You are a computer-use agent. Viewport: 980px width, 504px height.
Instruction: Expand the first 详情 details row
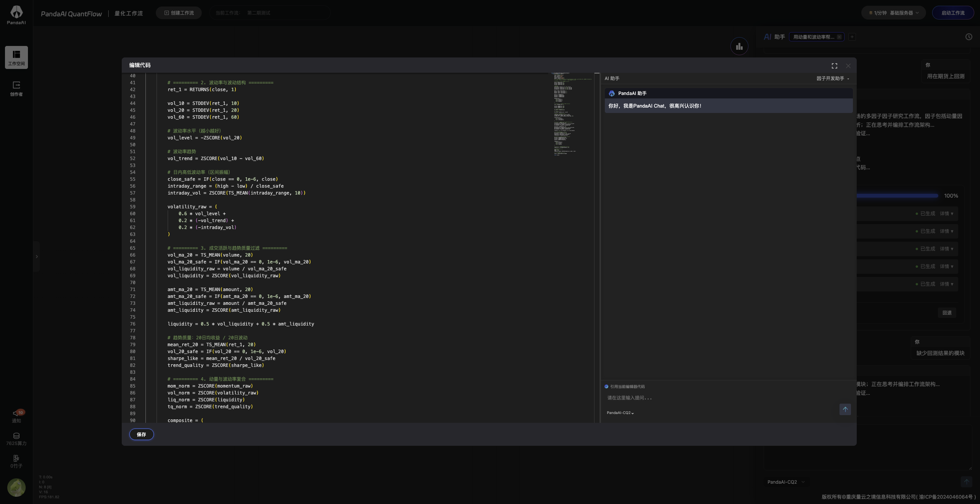(x=947, y=214)
